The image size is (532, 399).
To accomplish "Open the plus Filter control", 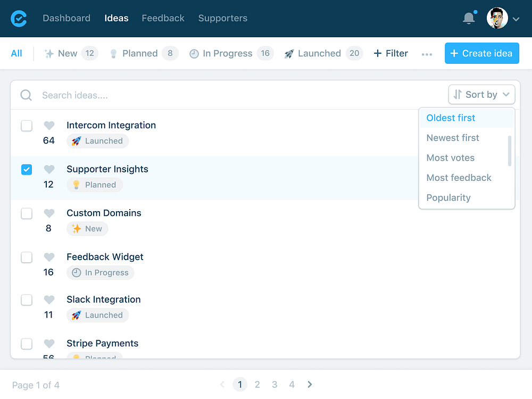I will tap(390, 53).
